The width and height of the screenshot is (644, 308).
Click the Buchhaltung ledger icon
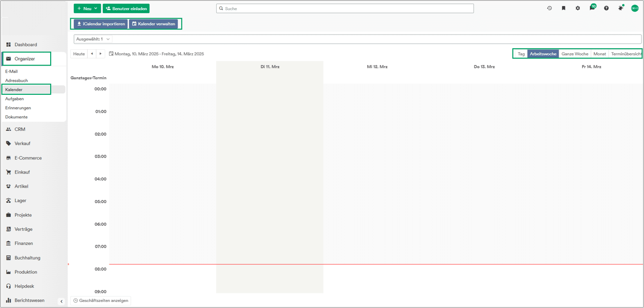pyautogui.click(x=9, y=258)
